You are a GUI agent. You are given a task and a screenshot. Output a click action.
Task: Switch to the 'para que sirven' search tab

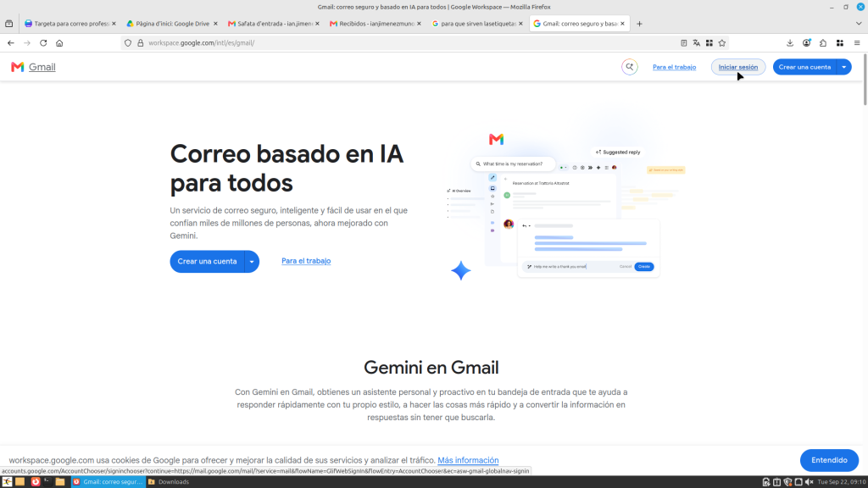point(476,24)
